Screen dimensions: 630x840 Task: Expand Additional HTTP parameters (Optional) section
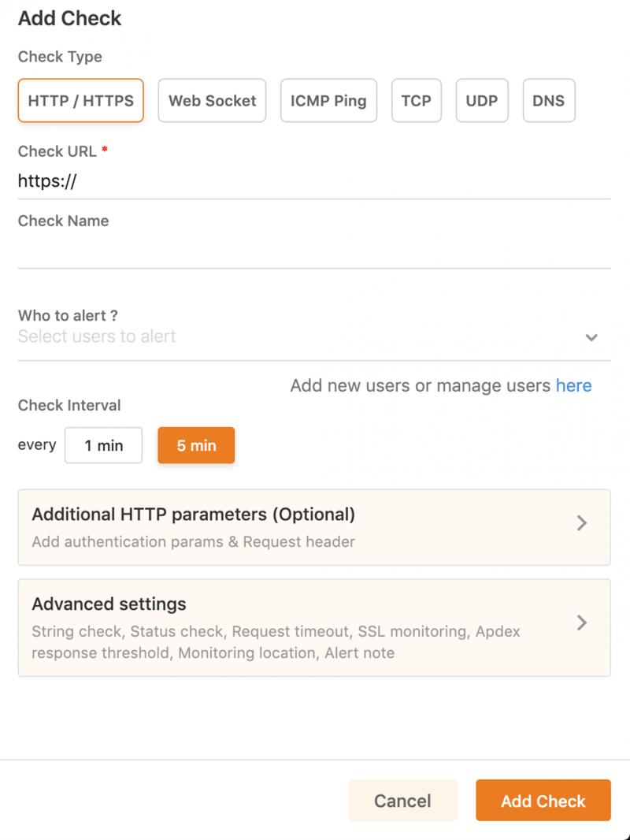[299, 526]
